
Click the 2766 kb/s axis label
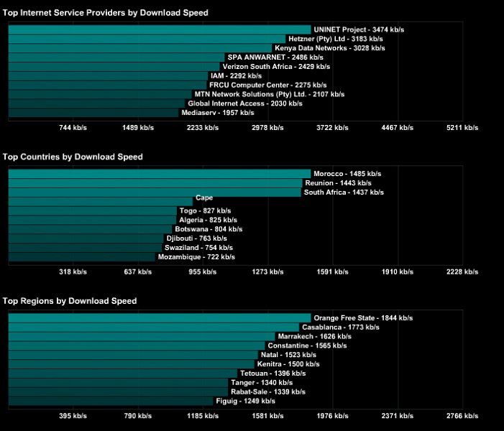(462, 416)
